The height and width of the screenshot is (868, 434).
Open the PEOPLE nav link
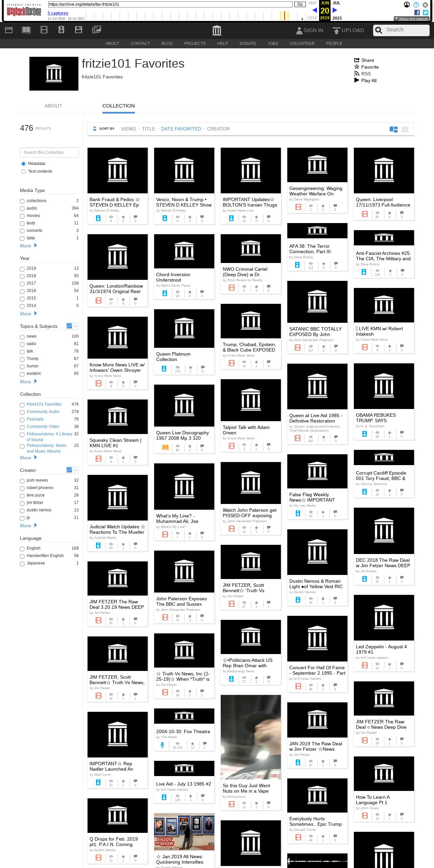334,44
